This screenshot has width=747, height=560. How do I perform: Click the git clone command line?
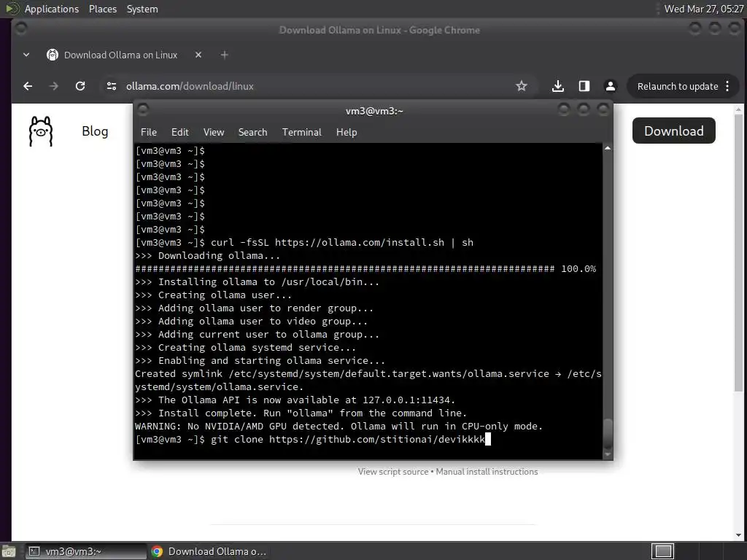(x=312, y=439)
